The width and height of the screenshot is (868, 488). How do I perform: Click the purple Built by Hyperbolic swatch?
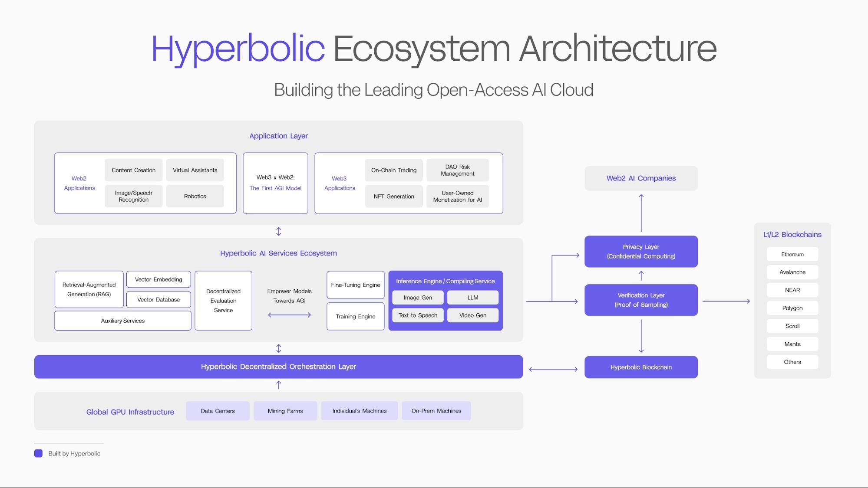38,453
